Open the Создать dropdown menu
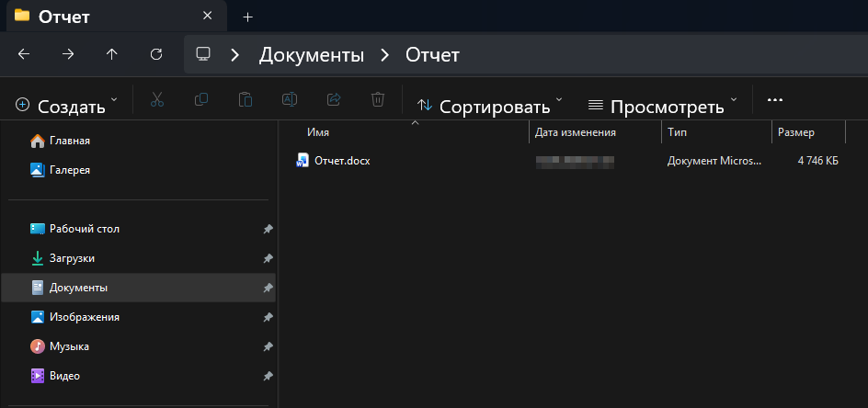868x408 pixels. click(67, 104)
